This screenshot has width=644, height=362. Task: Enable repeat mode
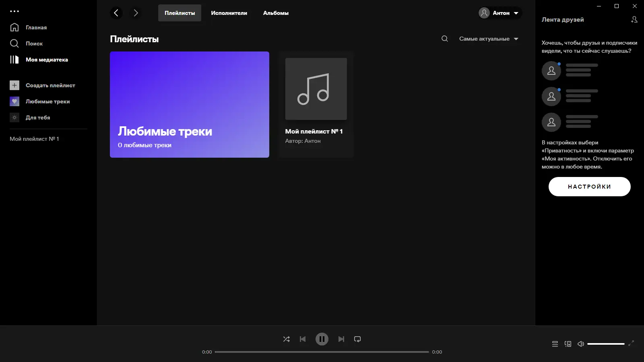click(357, 339)
